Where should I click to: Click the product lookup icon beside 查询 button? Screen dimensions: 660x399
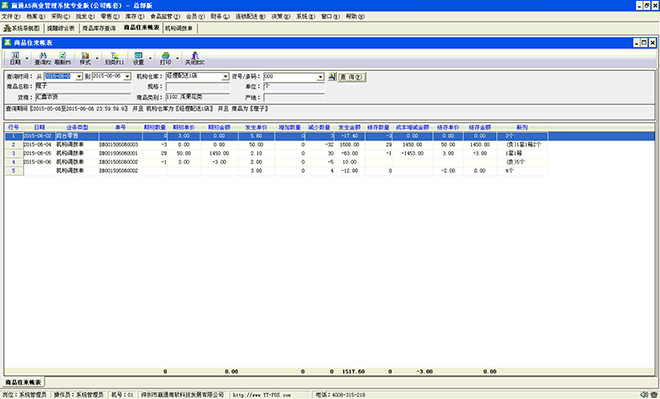(x=332, y=76)
